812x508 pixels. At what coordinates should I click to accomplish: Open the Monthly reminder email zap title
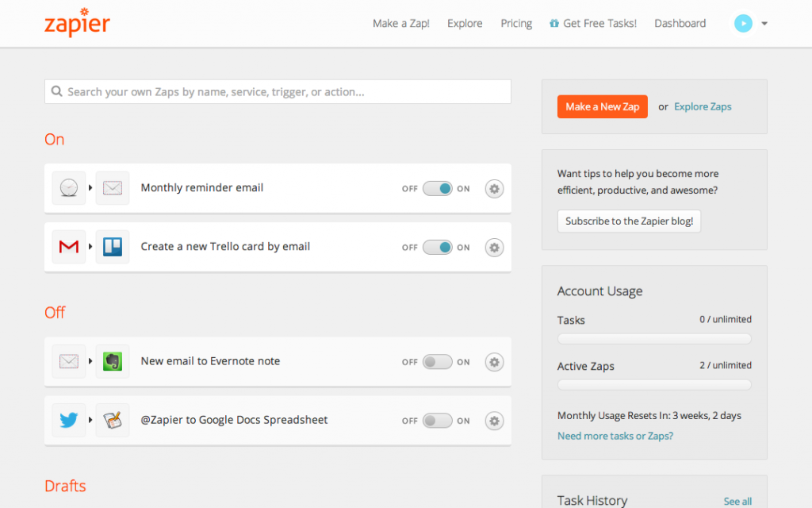pyautogui.click(x=202, y=187)
